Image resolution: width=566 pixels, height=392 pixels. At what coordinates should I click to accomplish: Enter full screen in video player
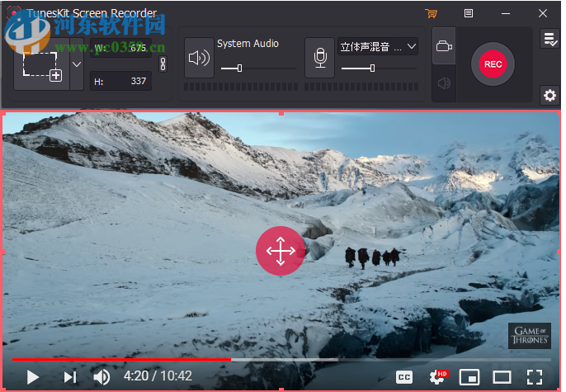pyautogui.click(x=535, y=377)
